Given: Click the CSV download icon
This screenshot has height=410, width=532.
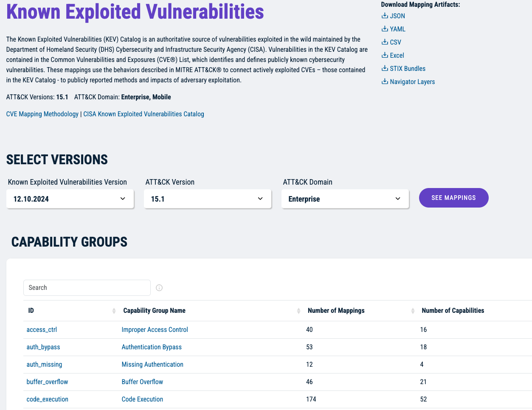Looking at the screenshot, I should tap(384, 42).
